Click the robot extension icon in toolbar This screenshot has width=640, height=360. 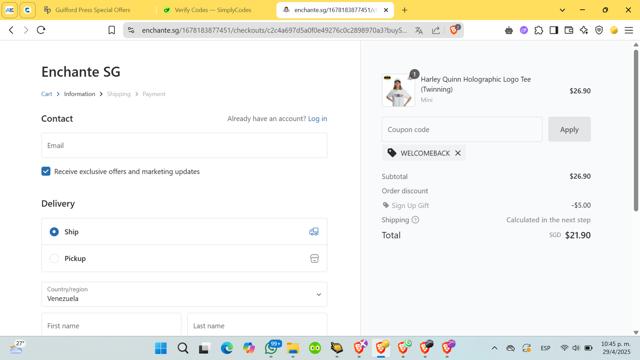509,30
